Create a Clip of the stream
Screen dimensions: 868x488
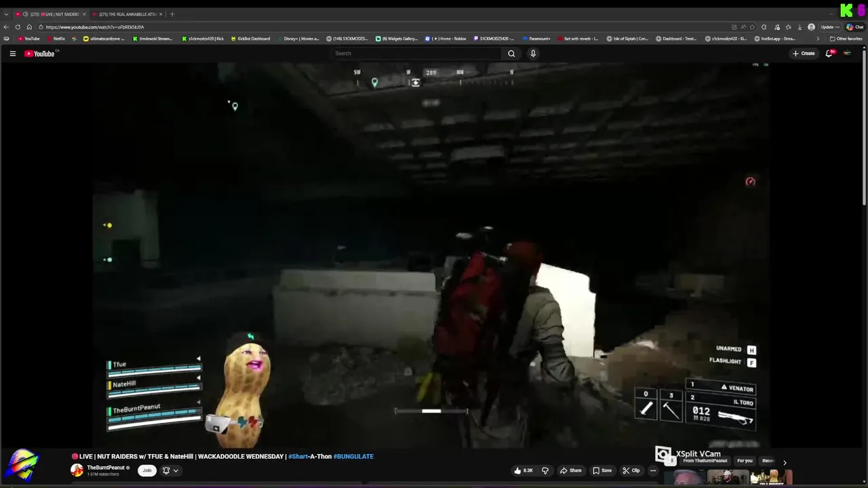[631, 470]
